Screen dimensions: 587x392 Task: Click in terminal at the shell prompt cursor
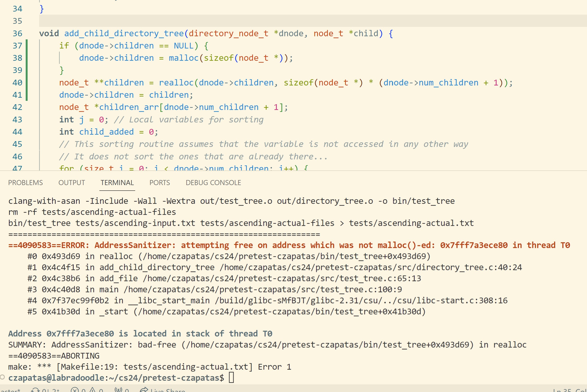point(231,378)
